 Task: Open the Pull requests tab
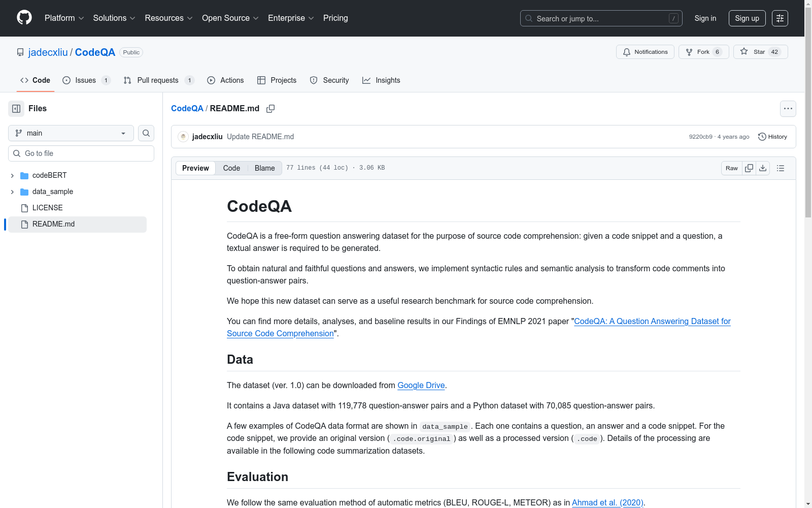[158, 80]
